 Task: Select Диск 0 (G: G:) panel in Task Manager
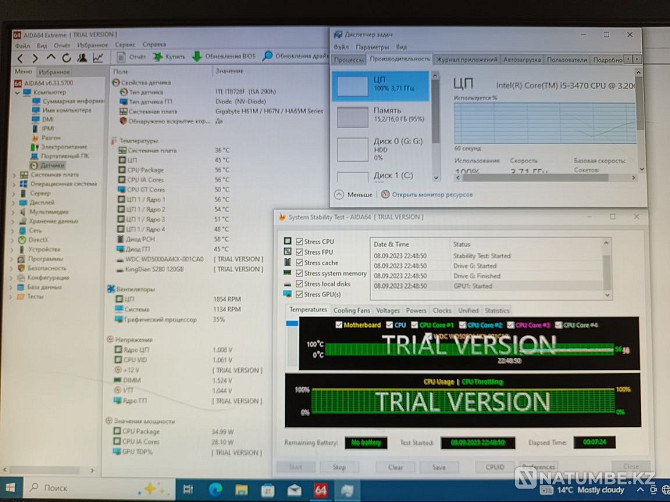coord(381,149)
